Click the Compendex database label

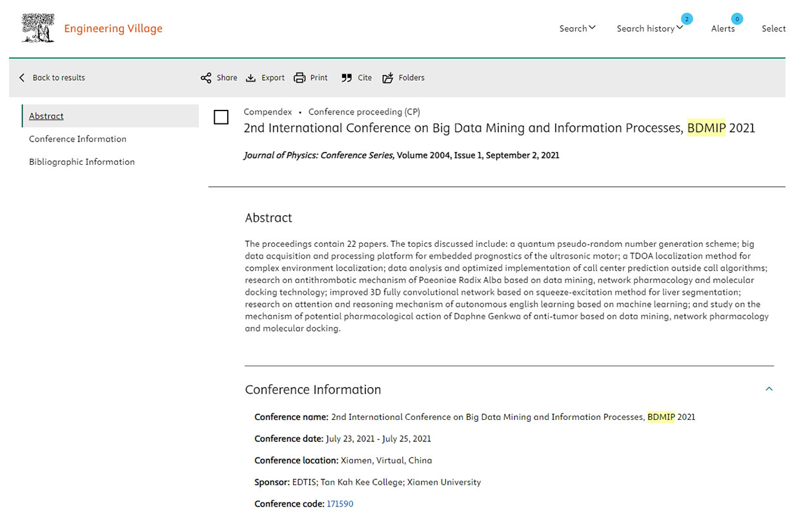point(267,112)
